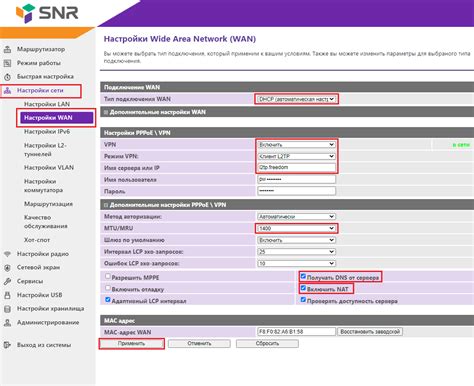Open Настройки VLAN menu item
This screenshot has width=474, height=386.
click(49, 168)
